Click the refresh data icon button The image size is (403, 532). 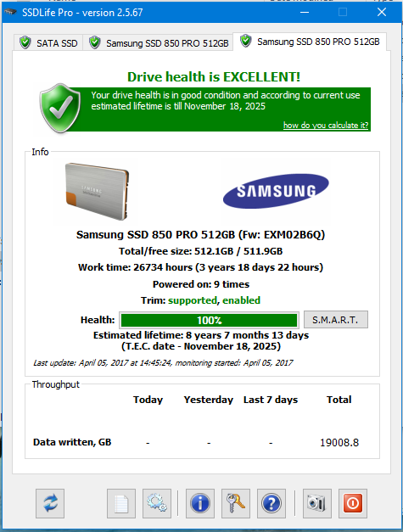pyautogui.click(x=50, y=503)
